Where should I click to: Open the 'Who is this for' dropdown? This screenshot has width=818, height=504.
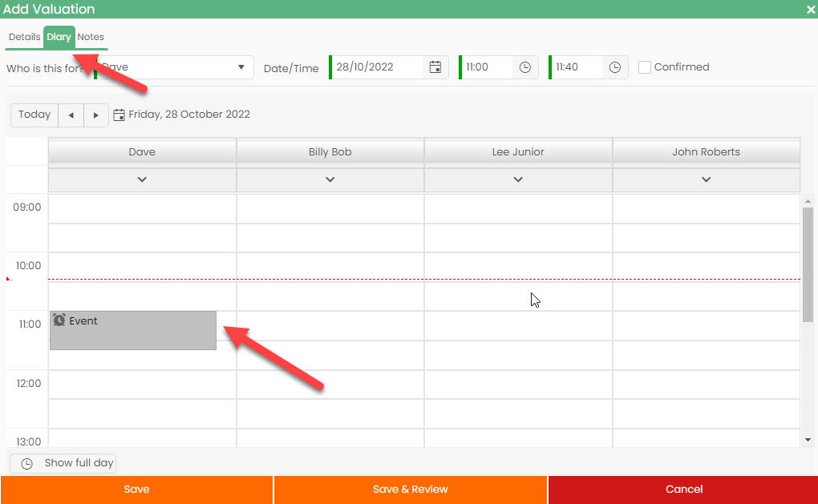coord(241,67)
